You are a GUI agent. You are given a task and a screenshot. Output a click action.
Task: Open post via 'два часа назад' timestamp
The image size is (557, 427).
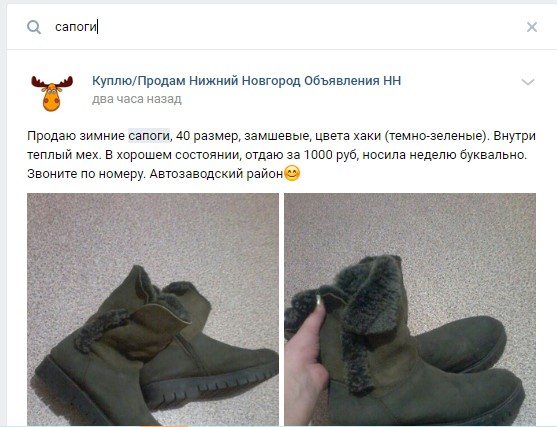[x=137, y=99]
